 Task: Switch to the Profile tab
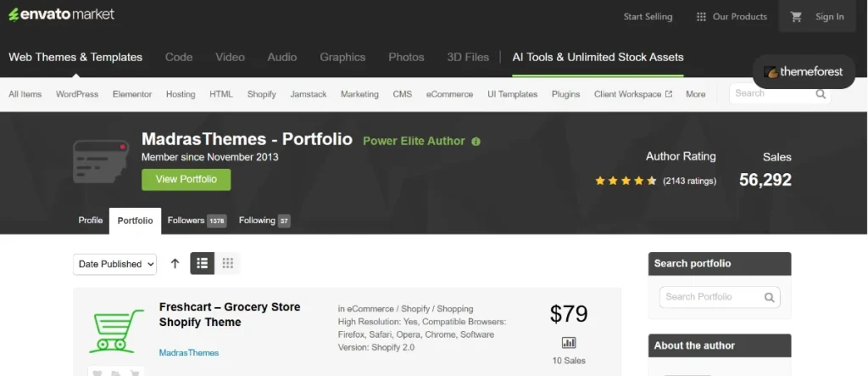point(91,221)
